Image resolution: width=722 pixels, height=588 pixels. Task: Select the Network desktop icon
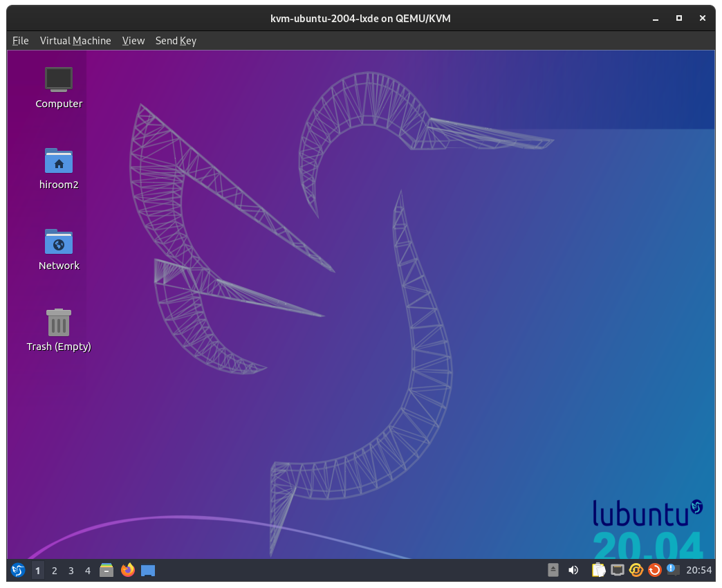(59, 250)
